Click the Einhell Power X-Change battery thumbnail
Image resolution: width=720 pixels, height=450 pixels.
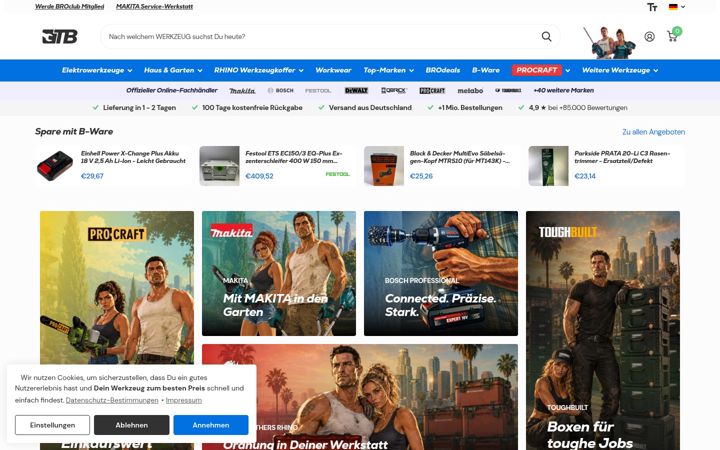55,166
